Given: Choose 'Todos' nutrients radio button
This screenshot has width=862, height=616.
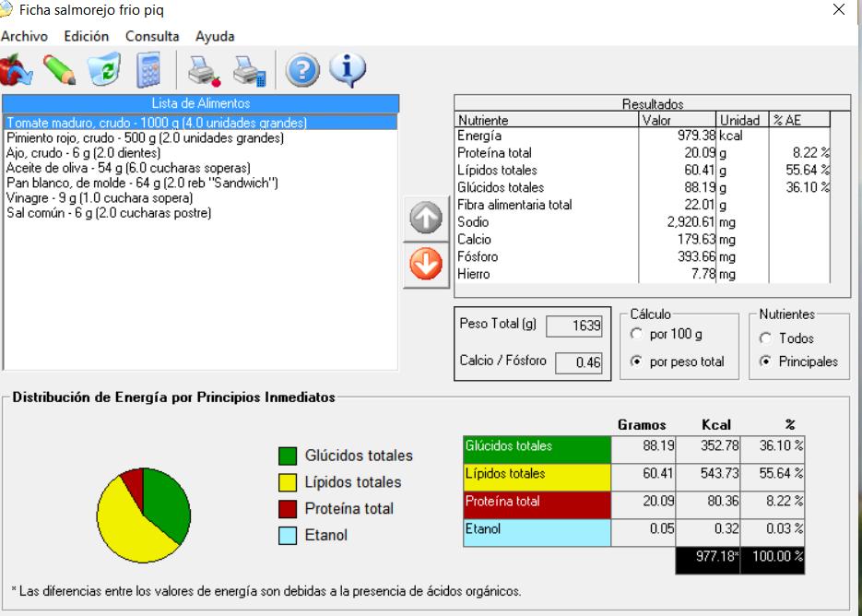Looking at the screenshot, I should (x=764, y=338).
